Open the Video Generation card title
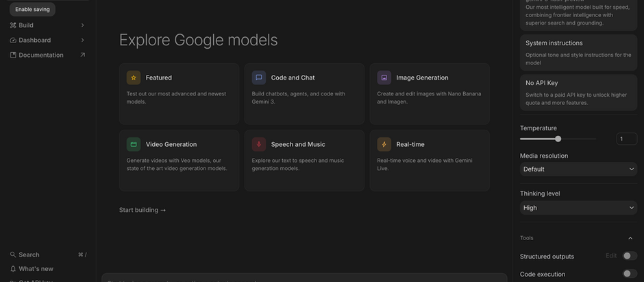This screenshot has height=282, width=644. pos(171,145)
